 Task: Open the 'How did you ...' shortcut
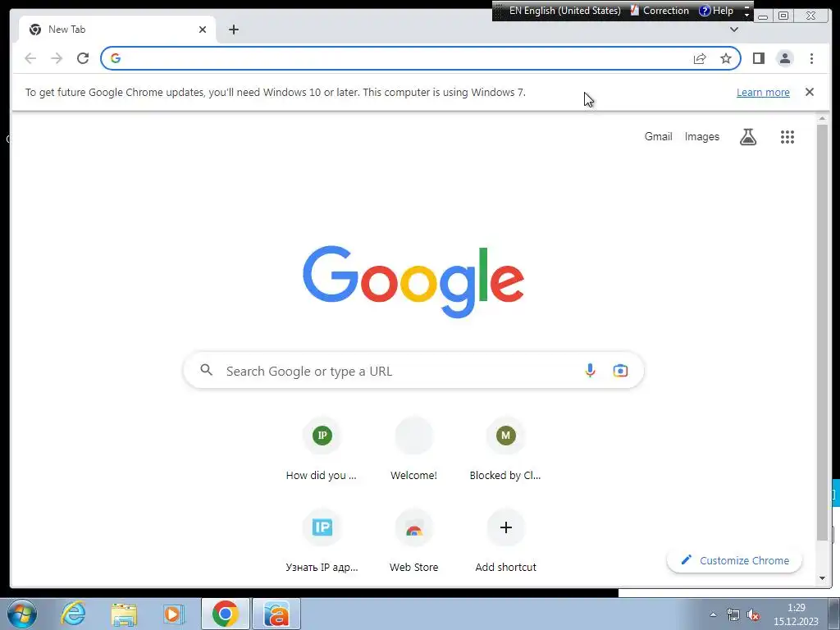pos(322,449)
